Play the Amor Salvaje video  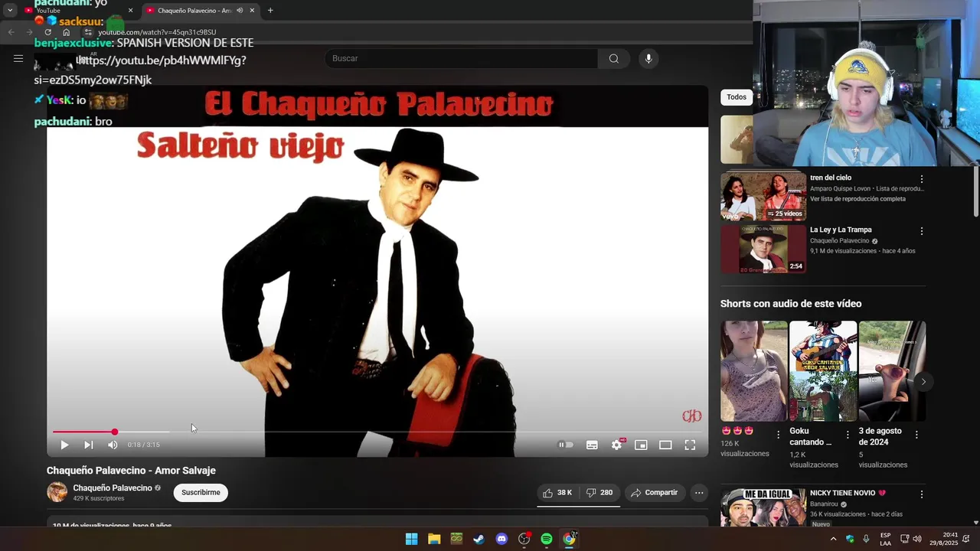64,445
